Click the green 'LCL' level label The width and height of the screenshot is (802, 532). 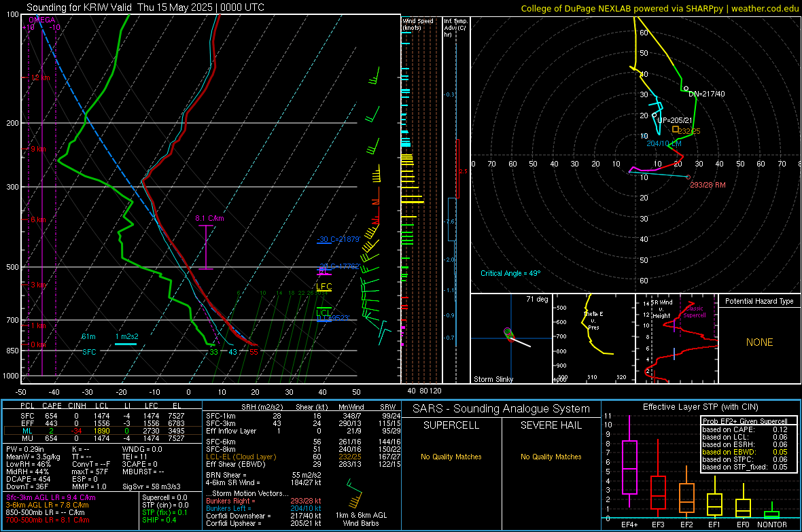pos(324,313)
